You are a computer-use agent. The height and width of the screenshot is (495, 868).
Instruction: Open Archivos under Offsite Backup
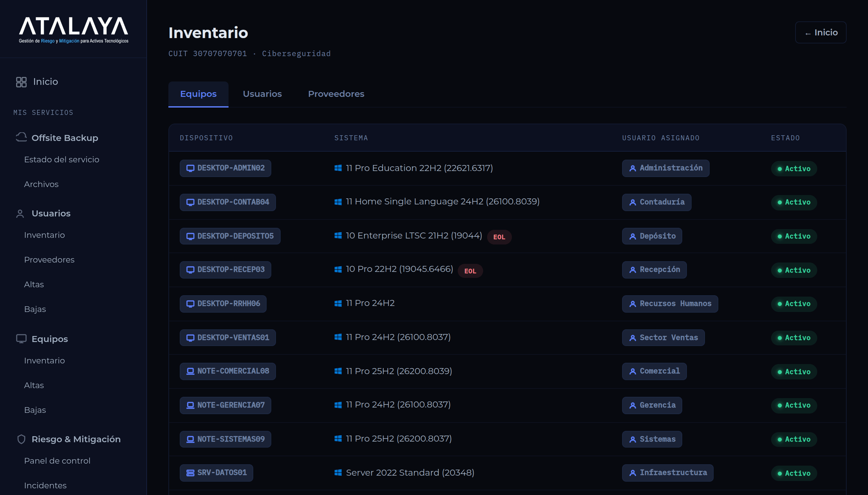click(41, 184)
